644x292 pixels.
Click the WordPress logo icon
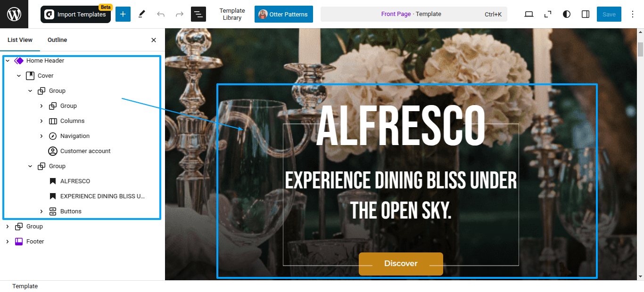(14, 14)
